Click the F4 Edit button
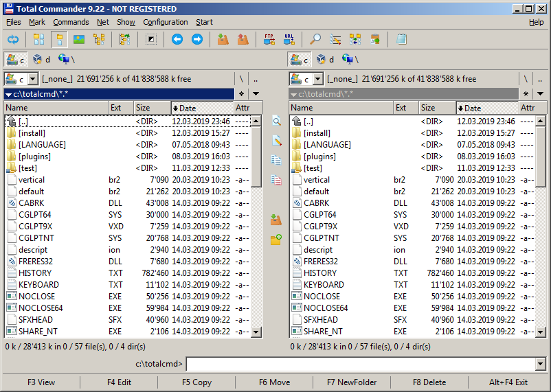 point(119,382)
